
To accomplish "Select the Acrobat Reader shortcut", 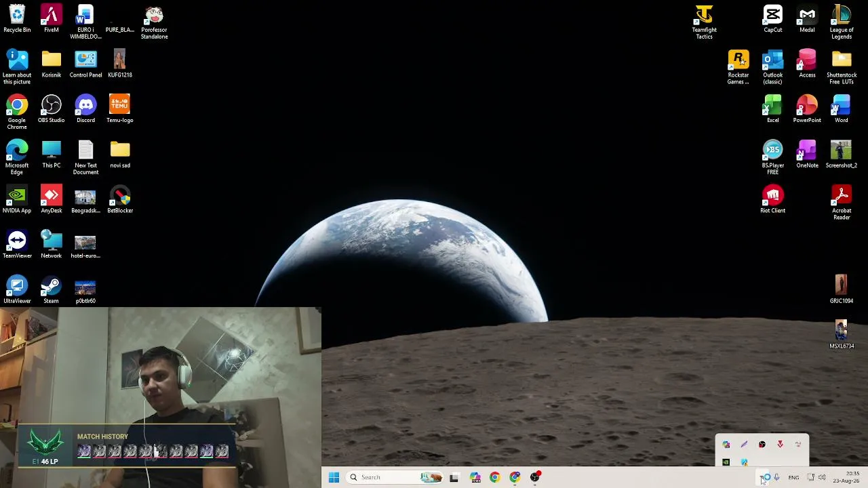I will (x=842, y=203).
